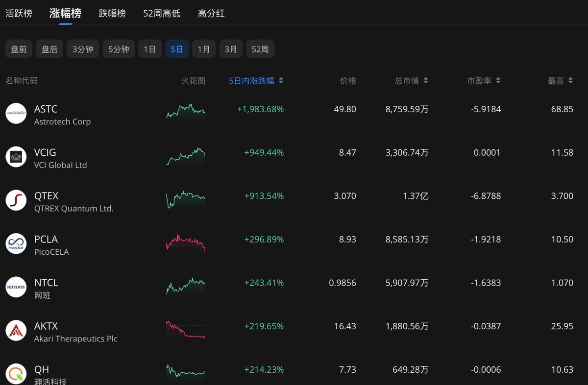Open the Akari Therapeutics logo icon

16,330
